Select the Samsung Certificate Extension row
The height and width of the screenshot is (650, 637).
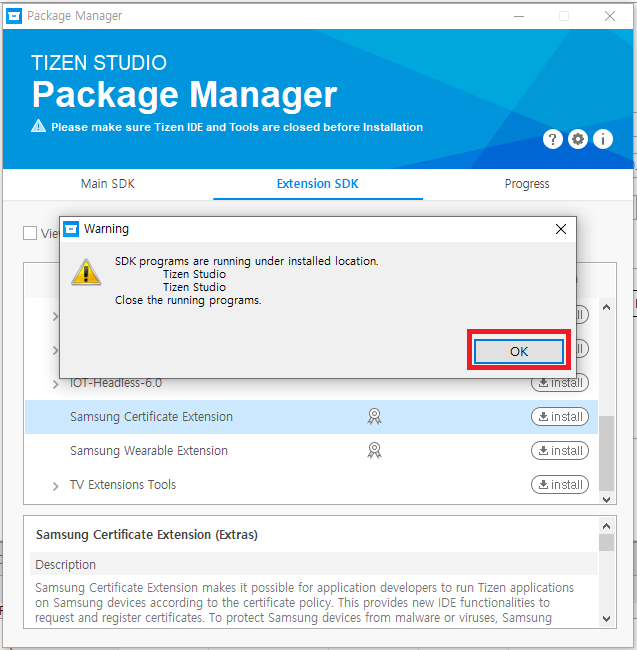(x=311, y=417)
